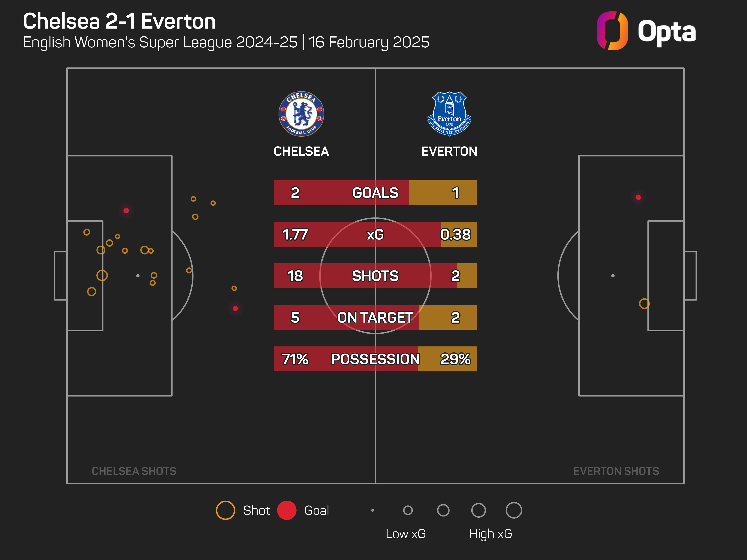The height and width of the screenshot is (560, 747).
Task: Click the POSSESSION stat bar label
Action: tap(375, 359)
